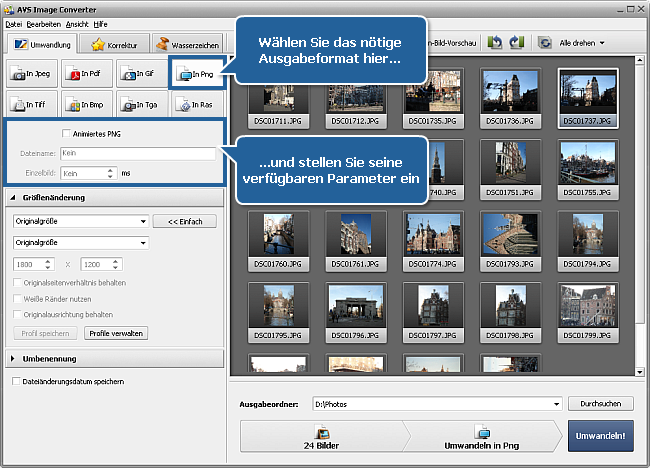The width and height of the screenshot is (650, 468).
Task: Select the In Jpeg output format
Action: 32,74
